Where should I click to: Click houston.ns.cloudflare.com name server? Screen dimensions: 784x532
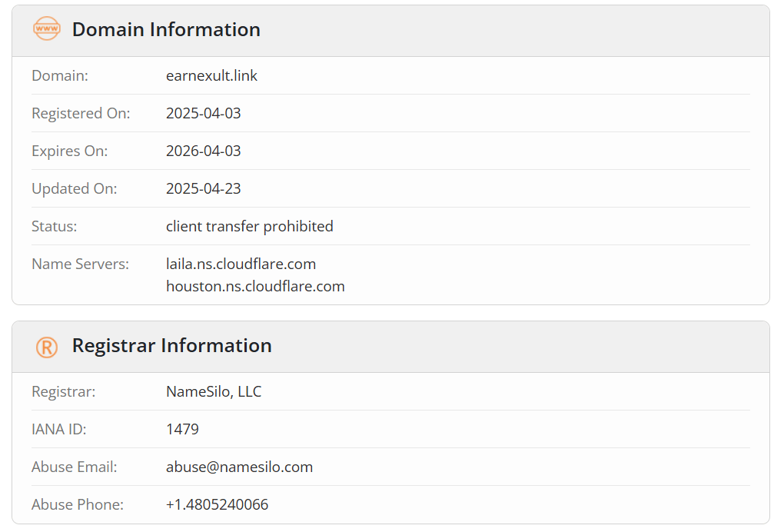255,286
